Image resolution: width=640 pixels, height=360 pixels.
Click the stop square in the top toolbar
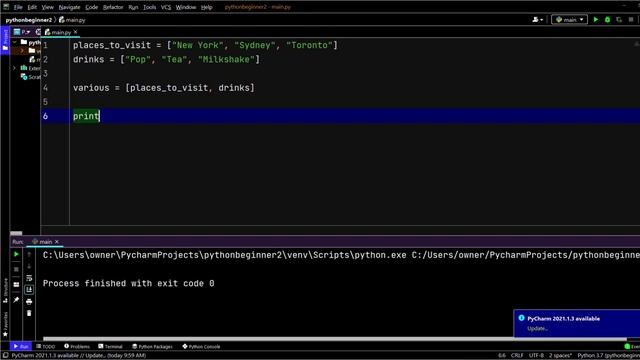[631, 20]
